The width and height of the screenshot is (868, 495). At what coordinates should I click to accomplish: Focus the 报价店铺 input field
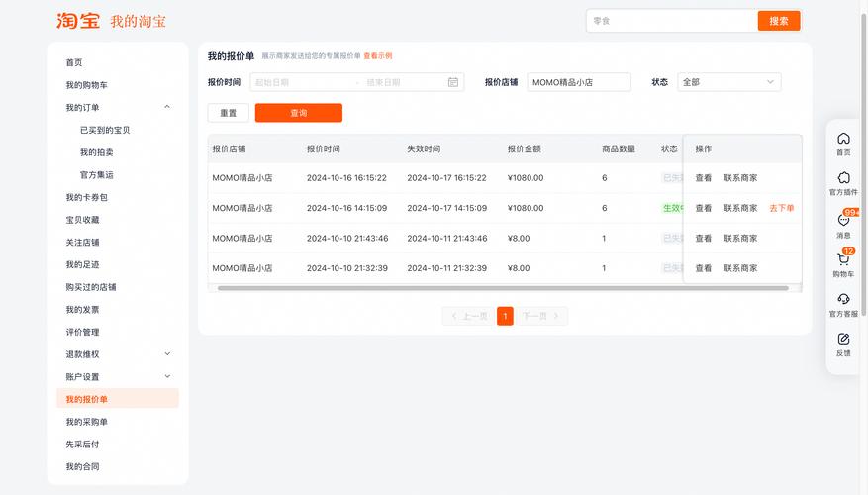click(578, 83)
